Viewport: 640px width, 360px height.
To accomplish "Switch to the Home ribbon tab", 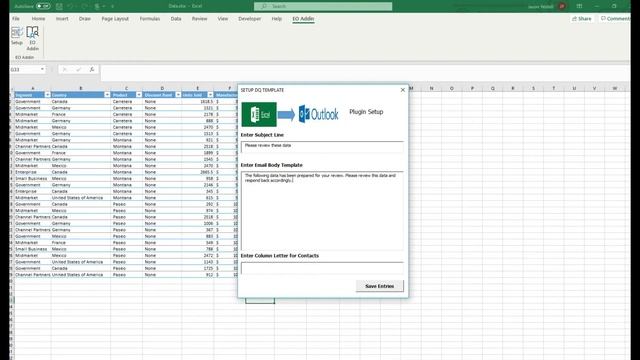I will [x=38, y=19].
